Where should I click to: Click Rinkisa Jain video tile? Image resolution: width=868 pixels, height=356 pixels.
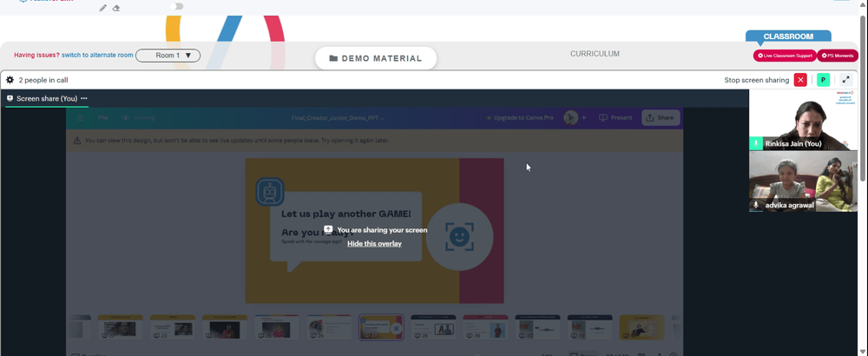click(x=803, y=120)
